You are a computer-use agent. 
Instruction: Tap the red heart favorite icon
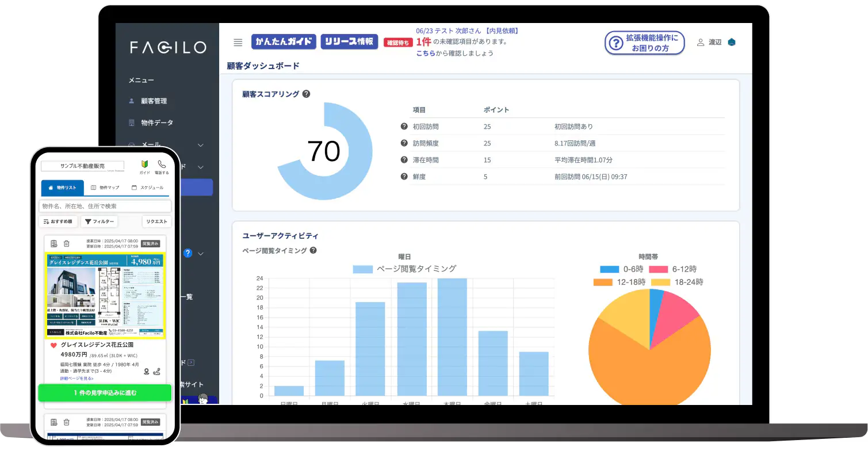(53, 345)
